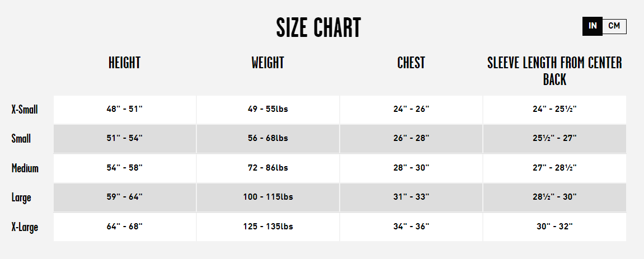Click the 34" - 36" chest cell
Screen dimensions: 644x259
click(411, 227)
